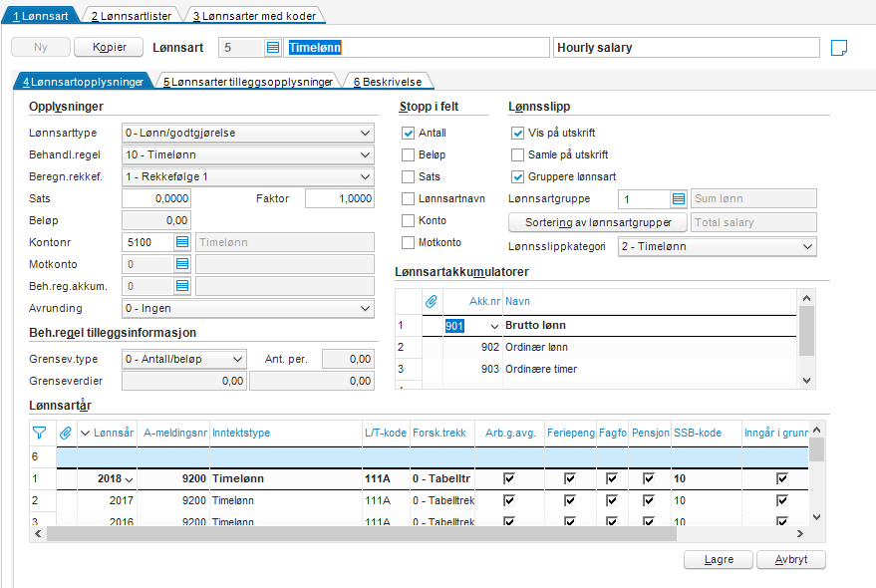Screen dimensions: 876x588
Task: Toggle the Gruppere lønnsart checkbox
Action: [x=518, y=176]
